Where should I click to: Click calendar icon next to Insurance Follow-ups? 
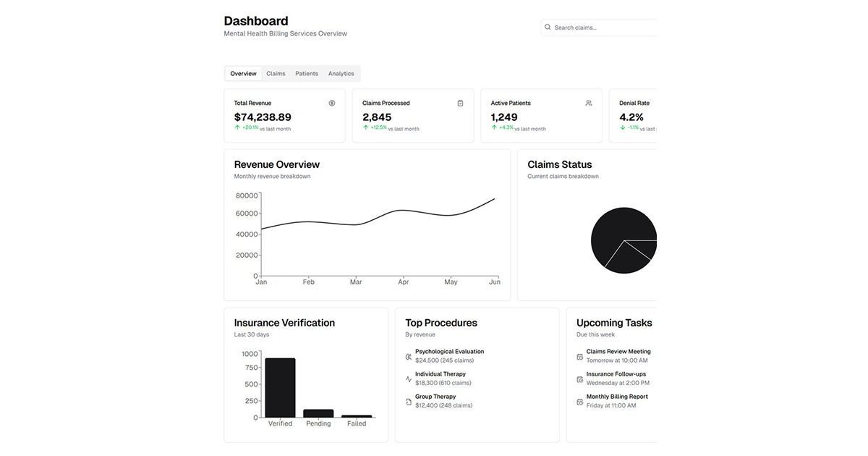[x=579, y=379]
